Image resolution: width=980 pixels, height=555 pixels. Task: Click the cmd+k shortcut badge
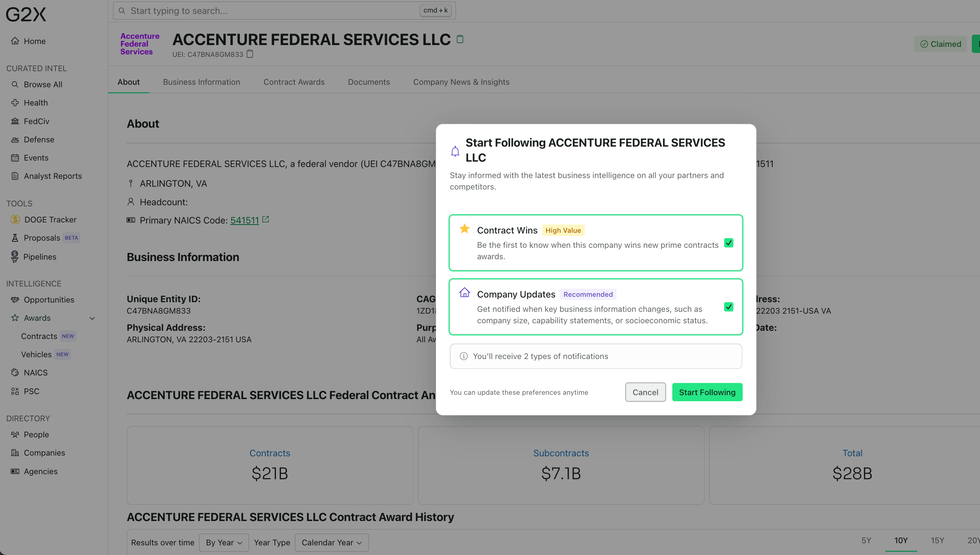point(435,10)
